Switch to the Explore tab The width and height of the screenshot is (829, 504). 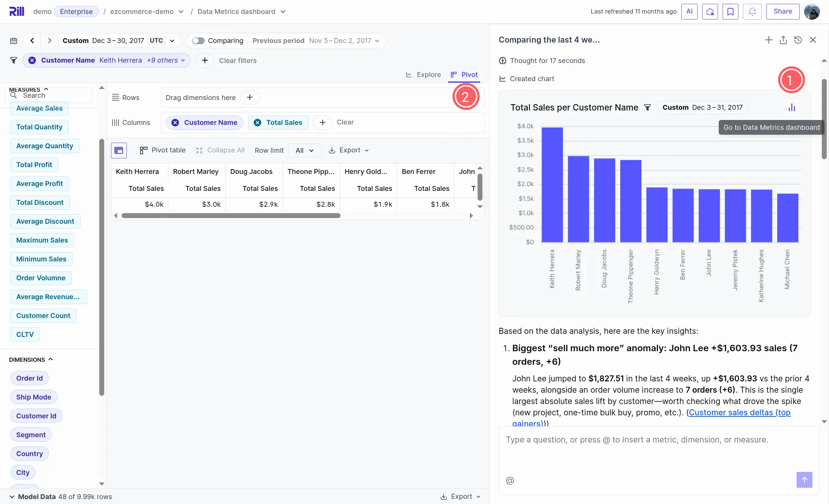(424, 75)
